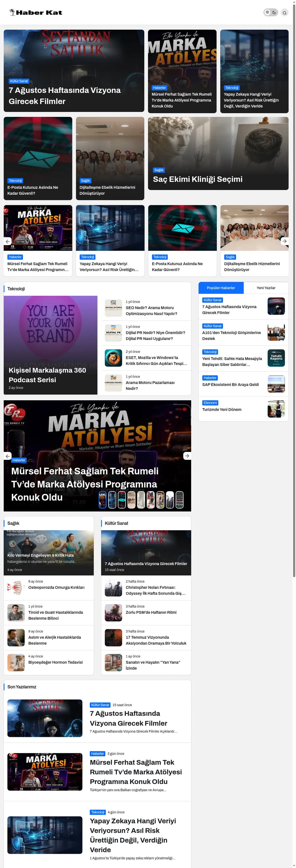Switch to dark mode moon icon
Viewport: 296px width, 868px height.
tap(274, 13)
